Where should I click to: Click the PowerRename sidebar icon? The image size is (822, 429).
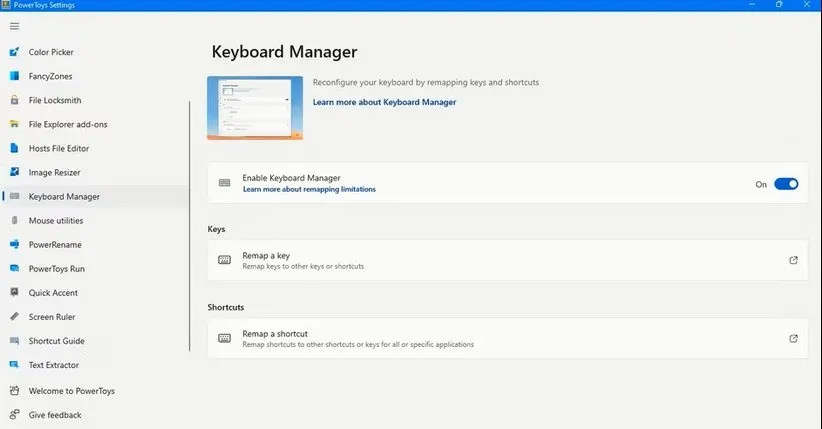14,244
